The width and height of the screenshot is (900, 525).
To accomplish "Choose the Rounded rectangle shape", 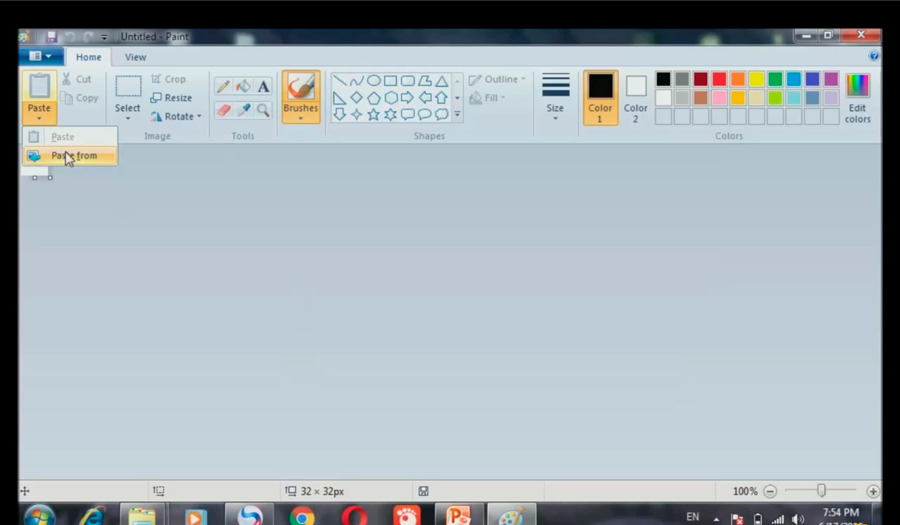I will point(408,81).
